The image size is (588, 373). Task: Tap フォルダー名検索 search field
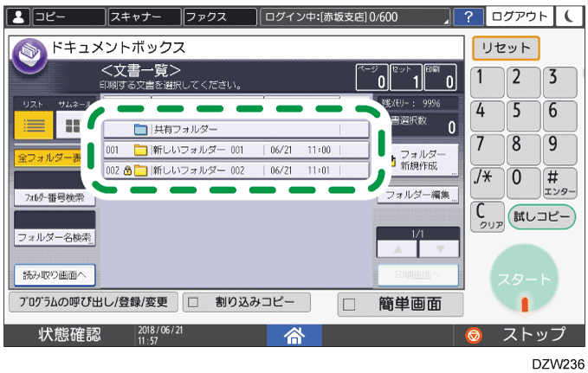point(55,228)
